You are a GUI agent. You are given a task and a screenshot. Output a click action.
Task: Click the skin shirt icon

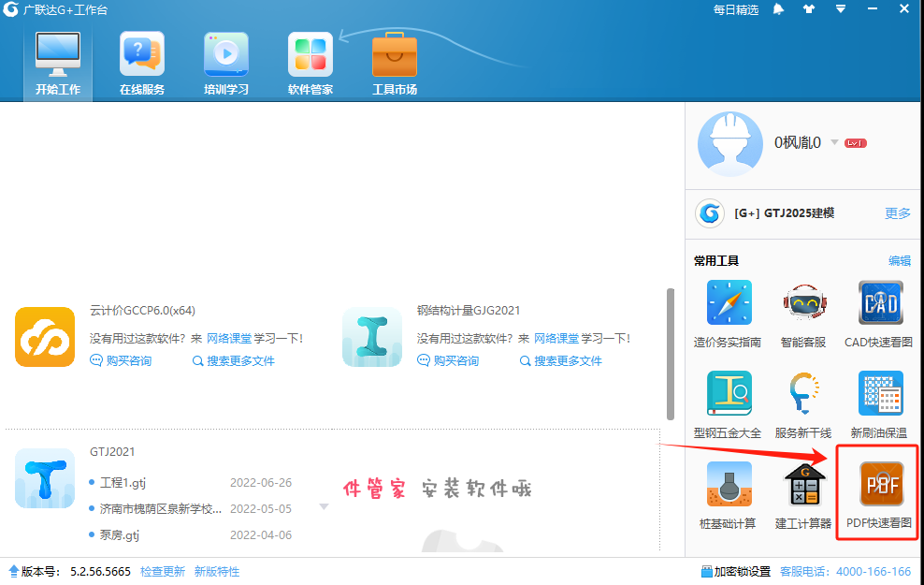click(809, 8)
